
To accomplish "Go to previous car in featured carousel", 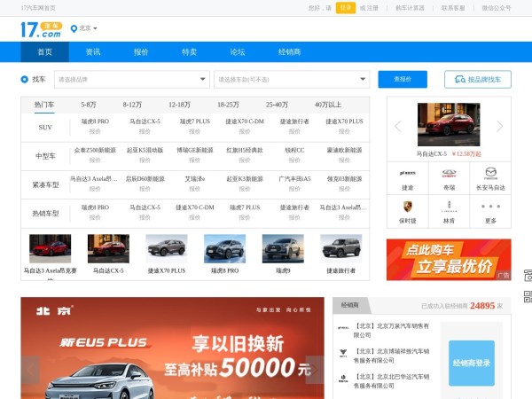I will [398, 127].
